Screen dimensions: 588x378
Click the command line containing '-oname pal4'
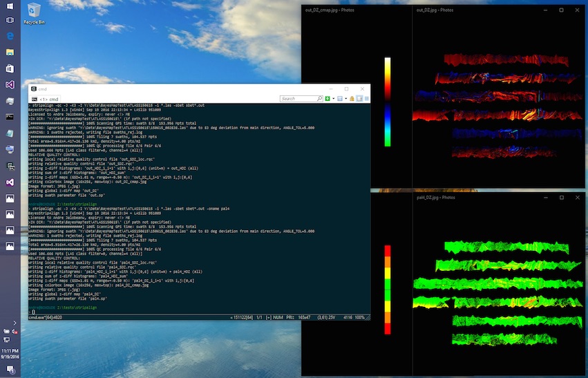click(129, 209)
